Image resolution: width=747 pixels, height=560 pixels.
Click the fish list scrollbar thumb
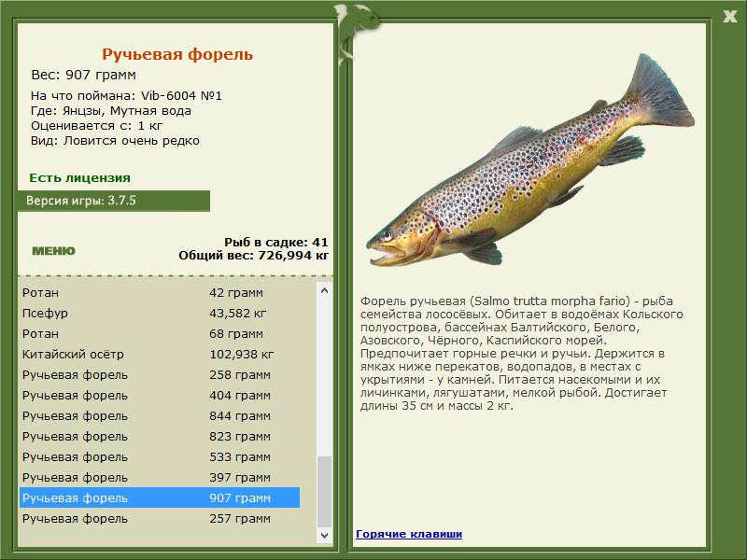coord(324,492)
